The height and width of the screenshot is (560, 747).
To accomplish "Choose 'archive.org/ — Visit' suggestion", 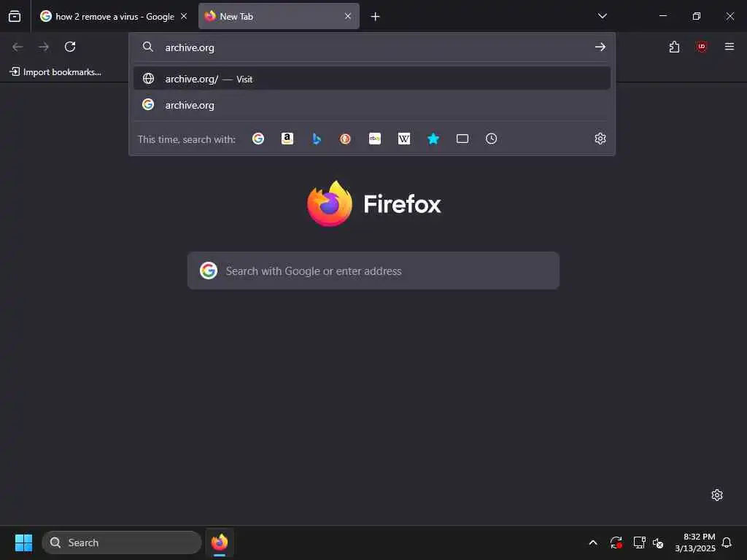I will click(x=371, y=79).
